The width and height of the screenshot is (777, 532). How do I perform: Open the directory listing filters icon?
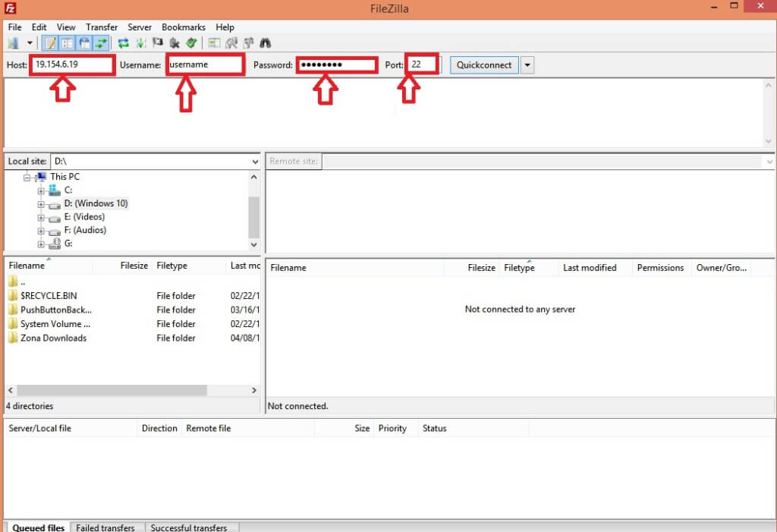(x=215, y=43)
